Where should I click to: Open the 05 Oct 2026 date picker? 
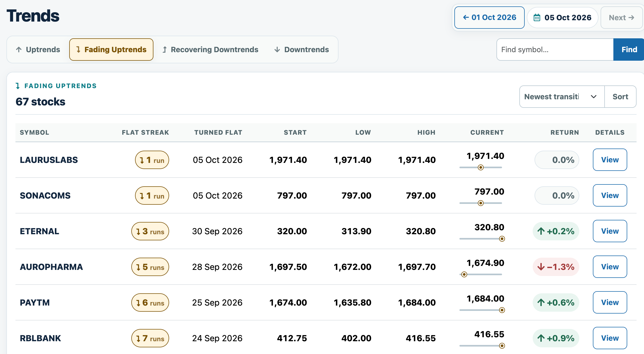tap(563, 18)
